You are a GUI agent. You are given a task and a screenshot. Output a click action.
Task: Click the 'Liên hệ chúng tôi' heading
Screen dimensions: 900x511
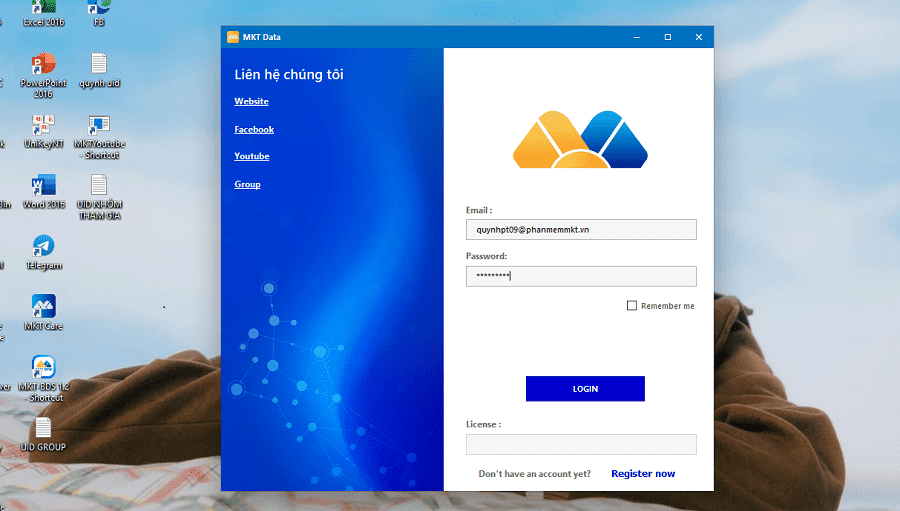click(x=289, y=75)
